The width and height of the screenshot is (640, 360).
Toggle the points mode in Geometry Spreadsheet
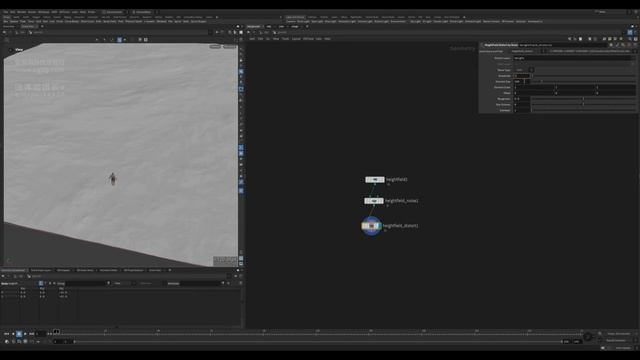tap(41, 283)
